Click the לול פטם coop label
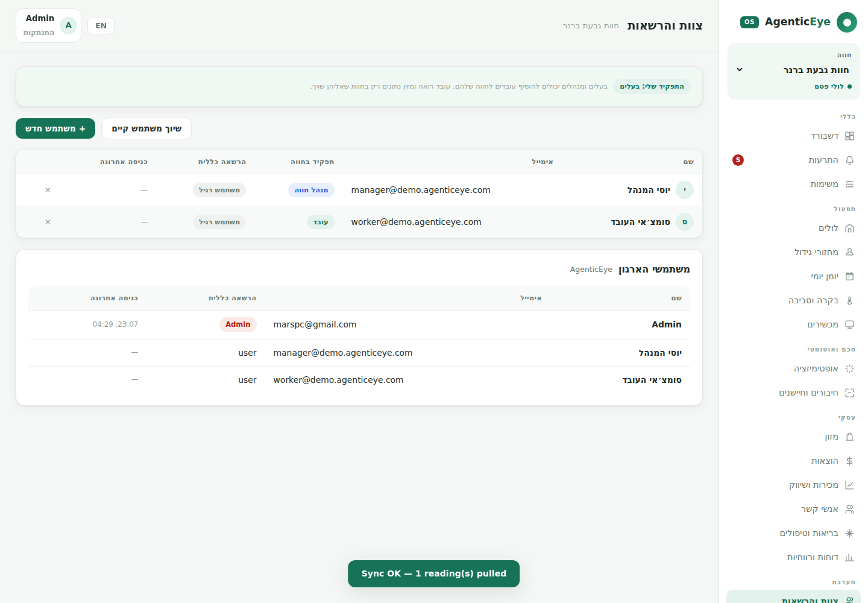The image size is (868, 603). [833, 86]
